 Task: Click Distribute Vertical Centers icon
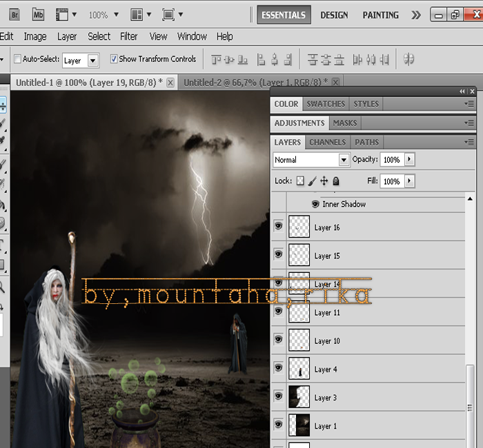[x=326, y=59]
